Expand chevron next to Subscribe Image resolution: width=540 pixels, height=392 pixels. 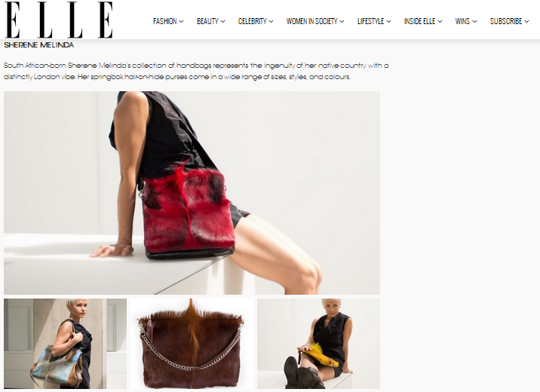[x=526, y=22]
